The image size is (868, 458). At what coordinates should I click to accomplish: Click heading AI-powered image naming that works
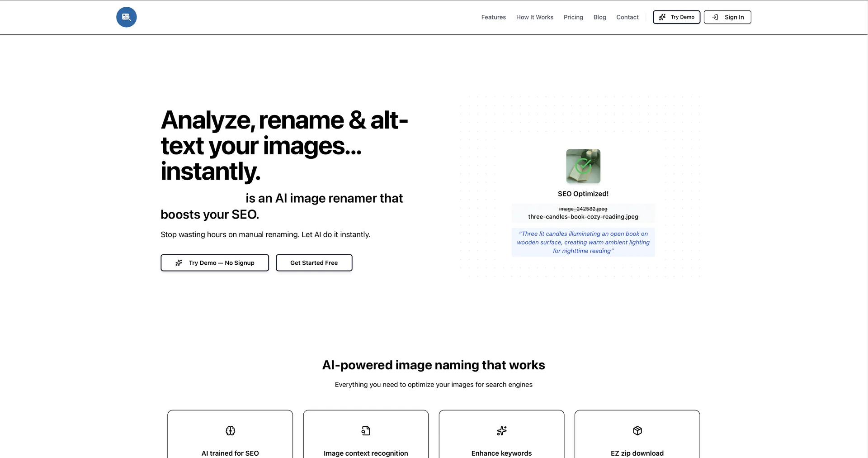(x=434, y=365)
